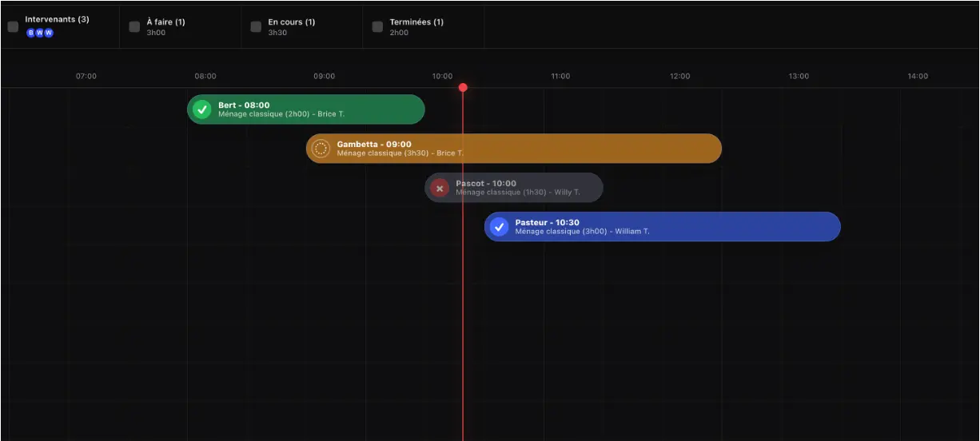
Task: Select the B avatar badge under Intervenants
Action: pyautogui.click(x=31, y=33)
